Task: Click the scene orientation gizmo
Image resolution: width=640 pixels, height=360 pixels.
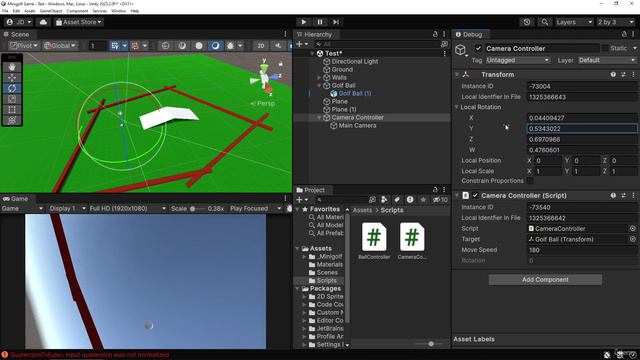Action: (265, 78)
